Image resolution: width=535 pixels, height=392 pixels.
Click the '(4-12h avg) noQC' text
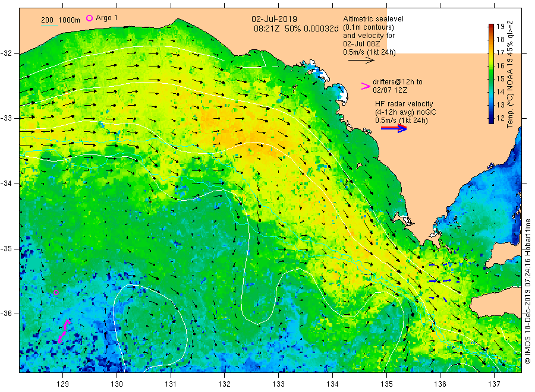(x=405, y=112)
